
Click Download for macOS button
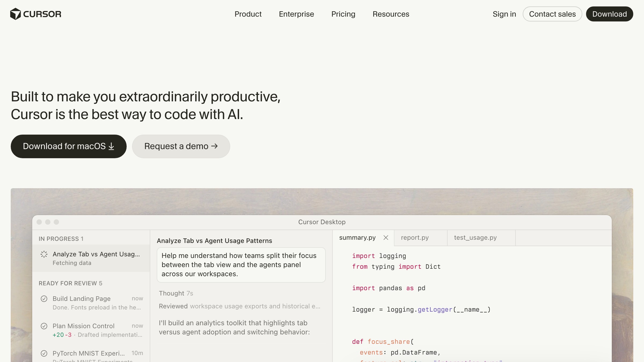pyautogui.click(x=69, y=146)
